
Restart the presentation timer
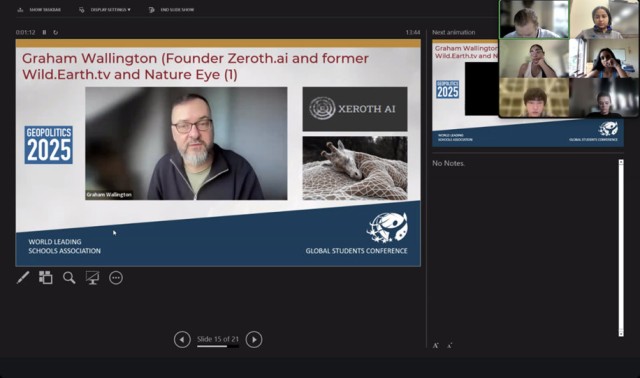[56, 32]
